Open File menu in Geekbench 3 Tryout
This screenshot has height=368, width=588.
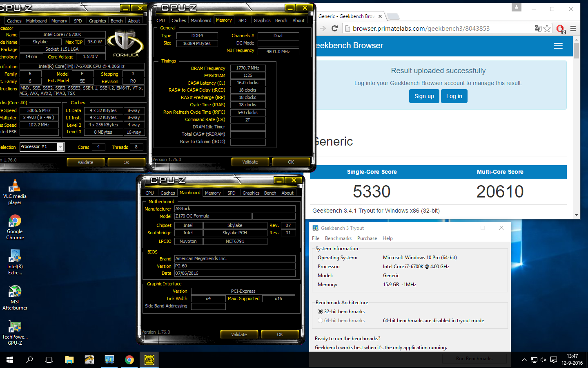316,238
